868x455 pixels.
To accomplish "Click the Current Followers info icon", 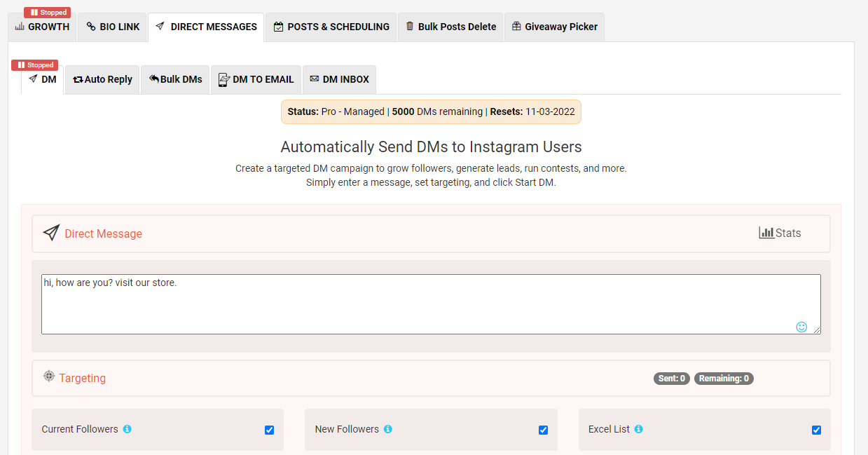I will [x=127, y=429].
